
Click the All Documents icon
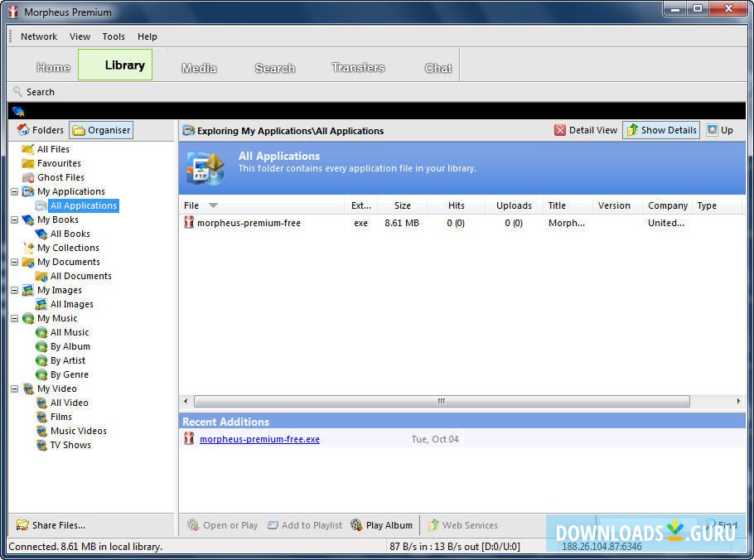pos(41,276)
